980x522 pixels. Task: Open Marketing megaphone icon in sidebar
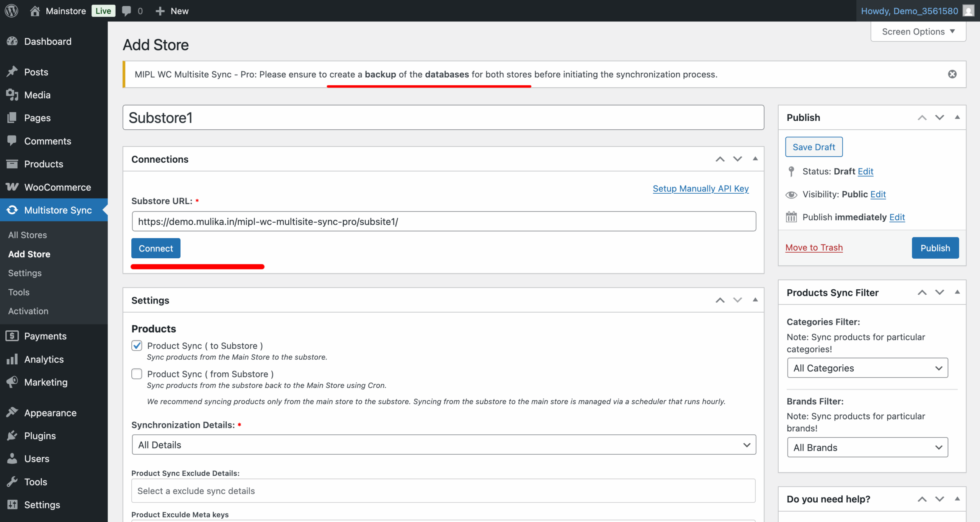[12, 382]
